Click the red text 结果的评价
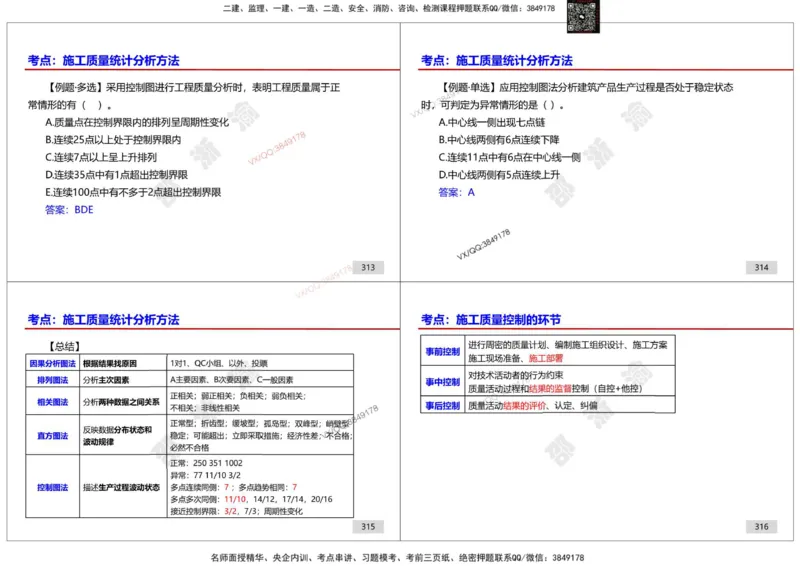Viewport: 800px width, 566px height. click(524, 405)
